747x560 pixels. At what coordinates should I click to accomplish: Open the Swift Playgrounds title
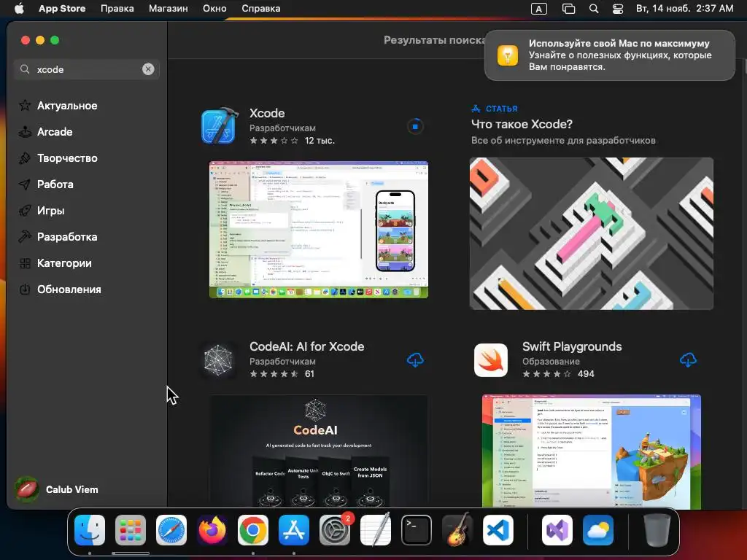point(572,346)
